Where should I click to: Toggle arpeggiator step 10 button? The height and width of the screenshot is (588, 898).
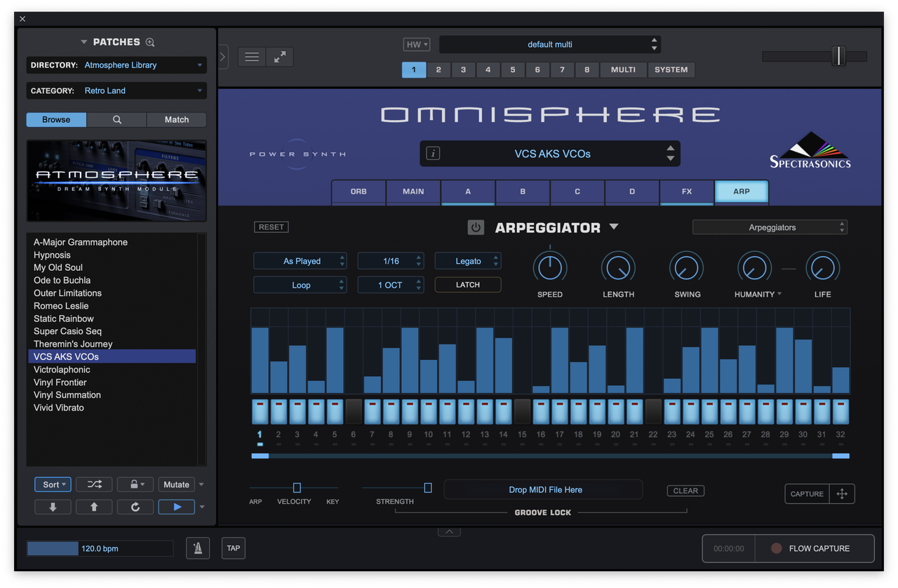coord(429,412)
